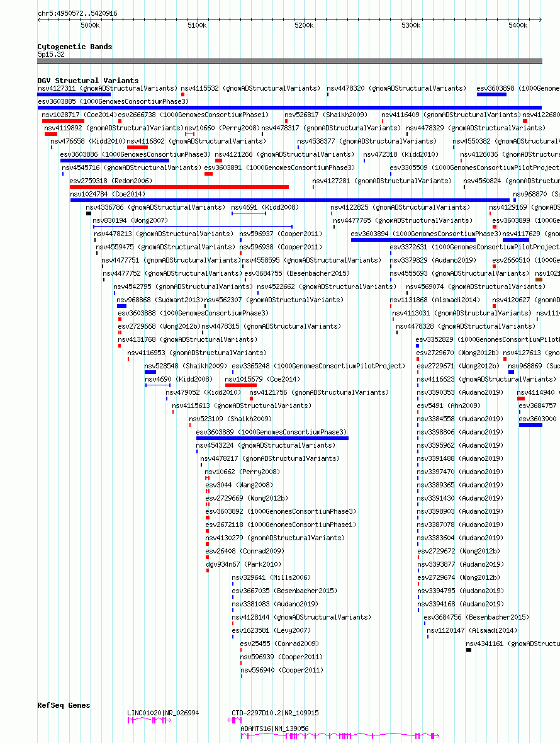This screenshot has height=743, width=560.
Task: Click nsv476658 (Kidd2010) label
Action: (x=87, y=141)
